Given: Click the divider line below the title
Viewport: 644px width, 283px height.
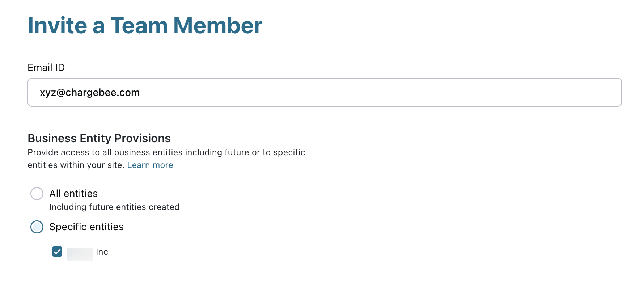Looking at the screenshot, I should pyautogui.click(x=324, y=45).
